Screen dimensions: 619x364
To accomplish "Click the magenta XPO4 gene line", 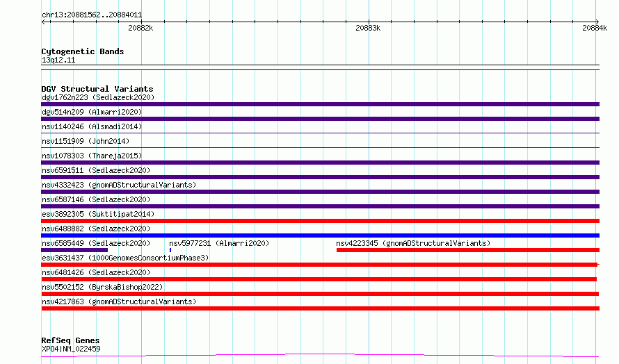I will click(x=320, y=356).
